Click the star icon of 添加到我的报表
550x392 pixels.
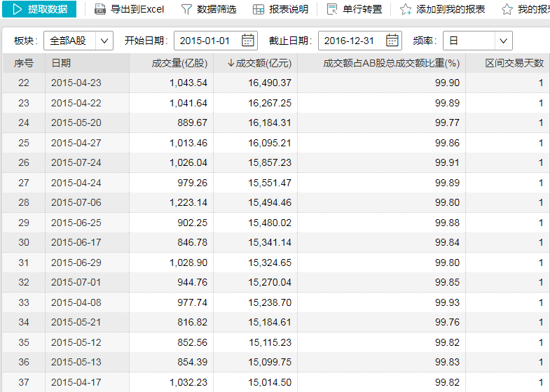coord(406,9)
